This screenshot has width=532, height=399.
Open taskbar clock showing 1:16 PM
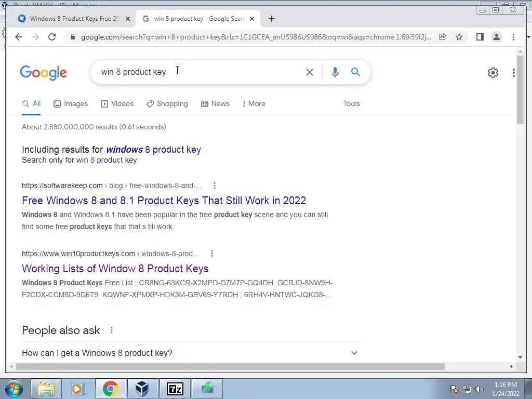click(x=506, y=389)
